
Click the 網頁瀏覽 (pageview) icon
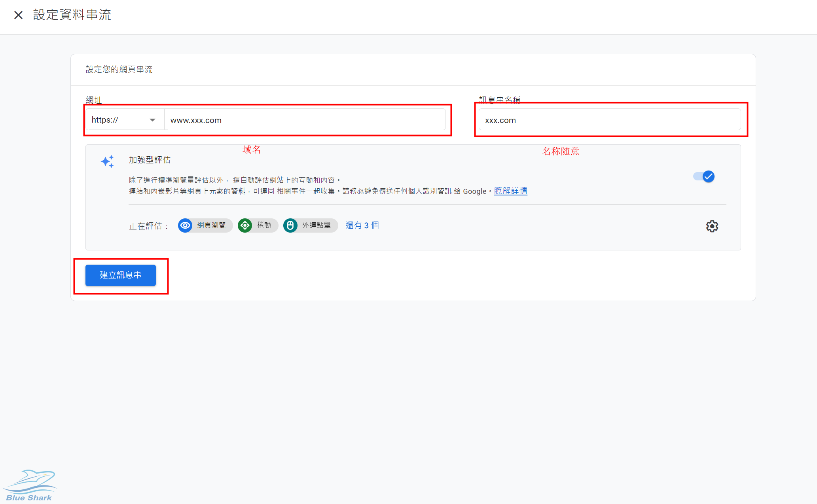(186, 225)
